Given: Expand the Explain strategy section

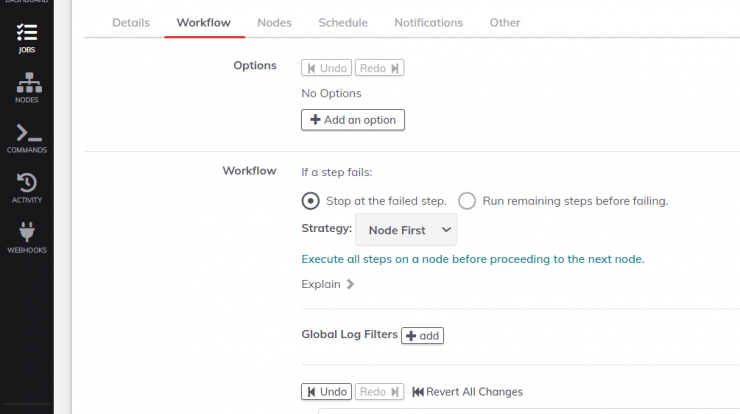Looking at the screenshot, I should 328,284.
